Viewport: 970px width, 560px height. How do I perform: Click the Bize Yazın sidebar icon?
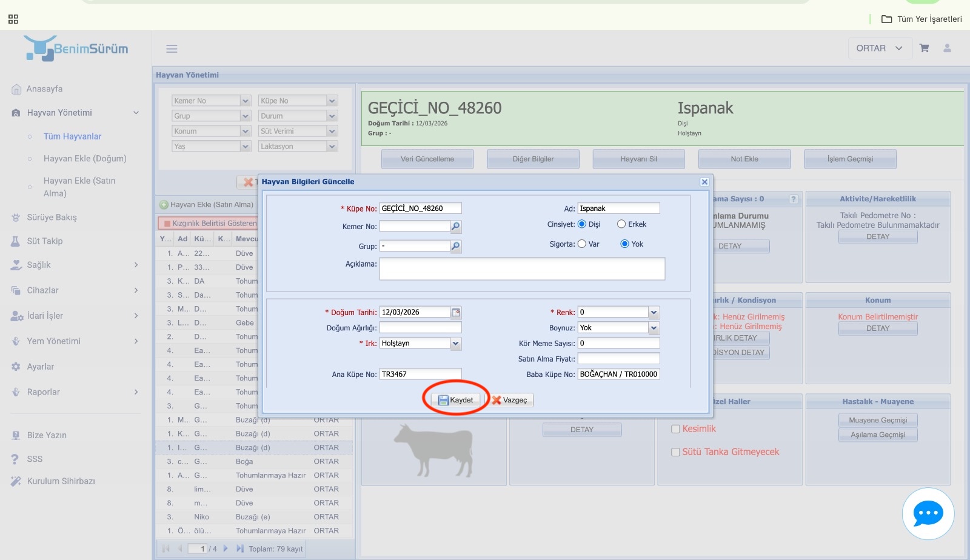[x=16, y=435]
